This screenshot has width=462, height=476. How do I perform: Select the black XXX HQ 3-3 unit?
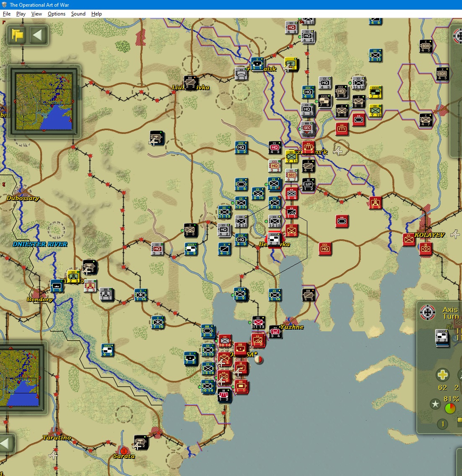[x=342, y=91]
